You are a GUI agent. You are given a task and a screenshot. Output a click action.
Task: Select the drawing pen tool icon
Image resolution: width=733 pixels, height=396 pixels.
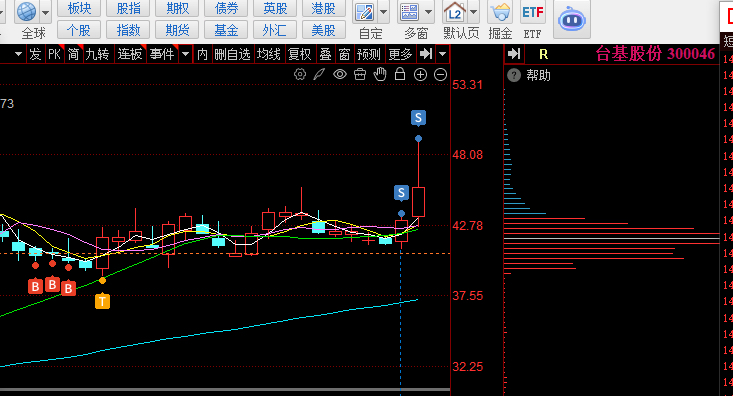tap(319, 74)
